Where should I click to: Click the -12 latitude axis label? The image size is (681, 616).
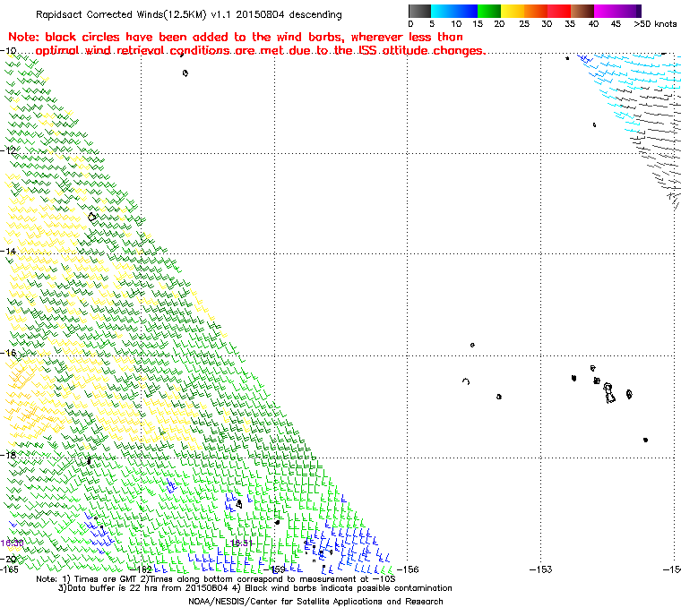8,150
